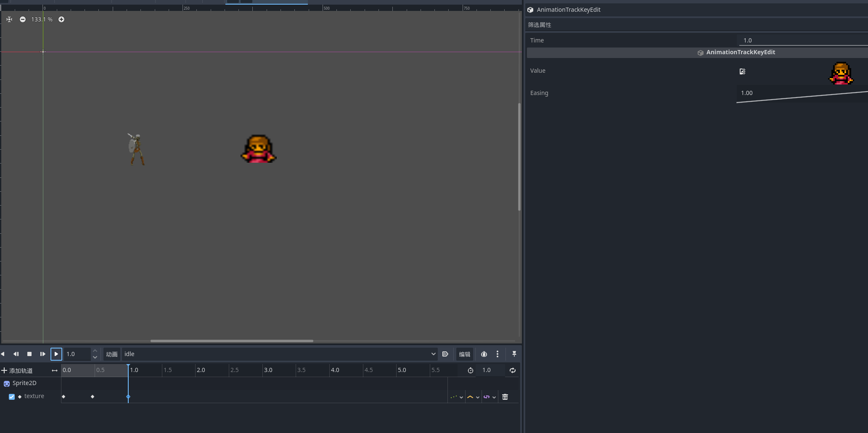Select the skeleton sprite in the viewport
The image size is (868, 433).
[136, 149]
